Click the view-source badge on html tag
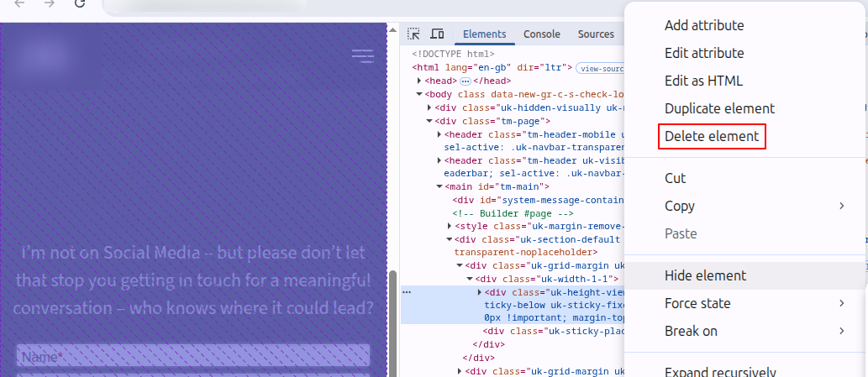This screenshot has height=377, width=868. pos(600,69)
